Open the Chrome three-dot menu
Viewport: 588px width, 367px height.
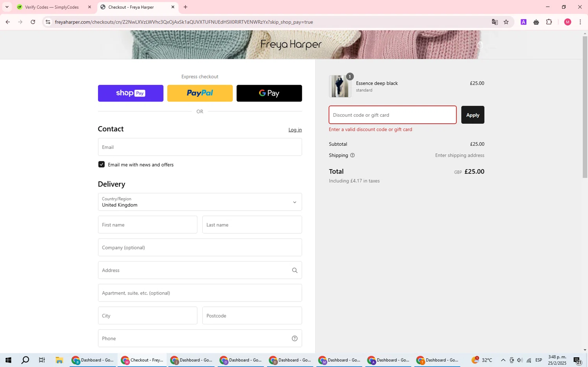click(x=580, y=22)
